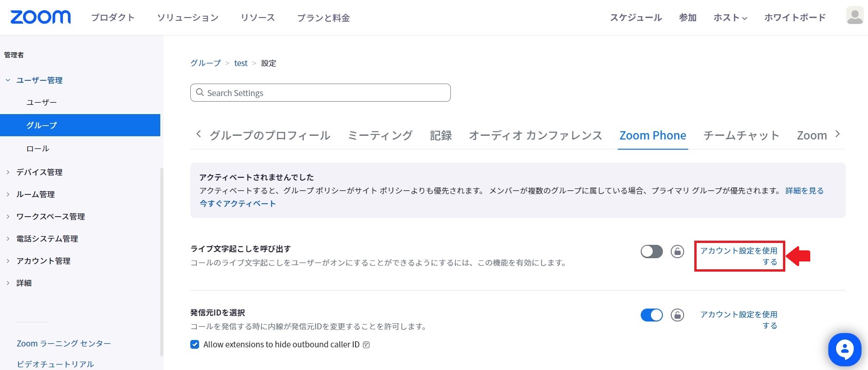Expand the ワークスペース管理 section
Screen dimensions: 868x370
coord(8,217)
